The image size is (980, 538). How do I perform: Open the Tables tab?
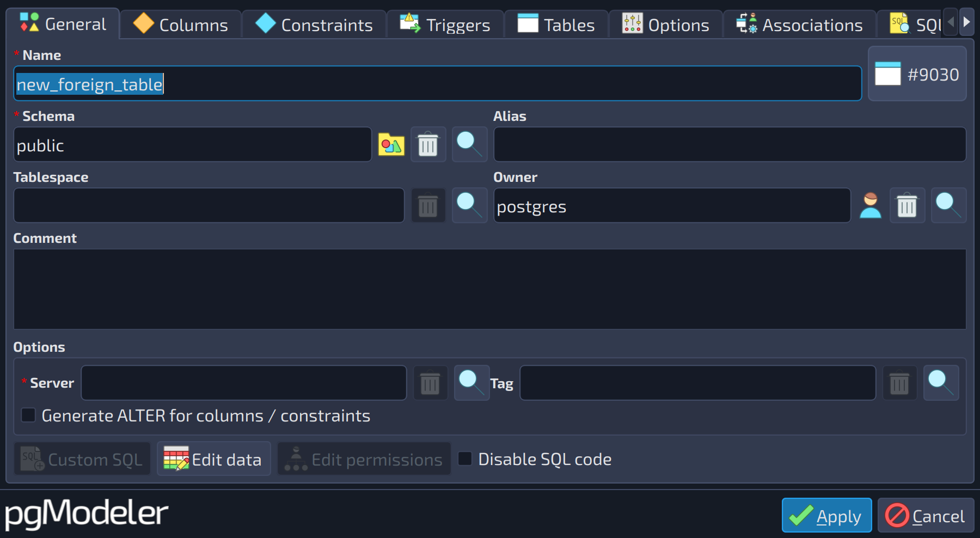[556, 25]
